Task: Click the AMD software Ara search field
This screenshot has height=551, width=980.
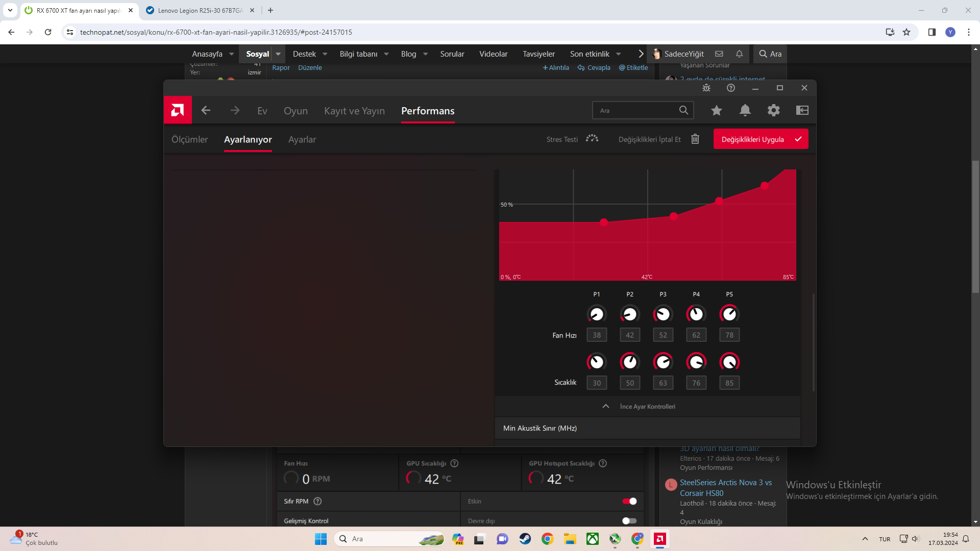Action: click(635, 110)
